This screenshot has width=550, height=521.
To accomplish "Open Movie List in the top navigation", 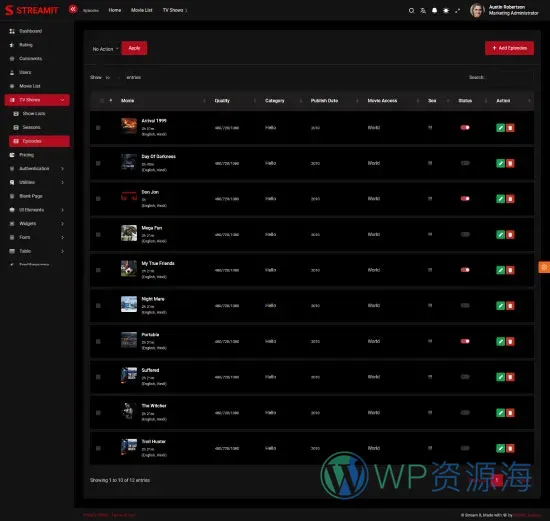I will pyautogui.click(x=142, y=10).
